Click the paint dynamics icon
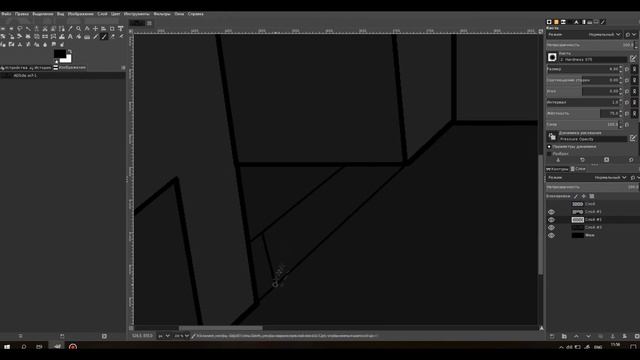Image resolution: width=640 pixels, height=360 pixels. click(x=552, y=136)
